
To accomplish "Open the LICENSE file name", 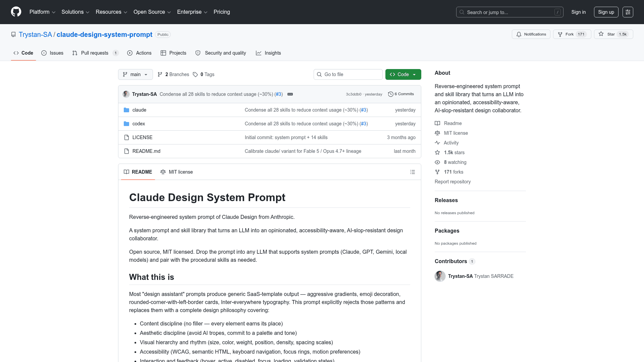I will click(x=142, y=137).
